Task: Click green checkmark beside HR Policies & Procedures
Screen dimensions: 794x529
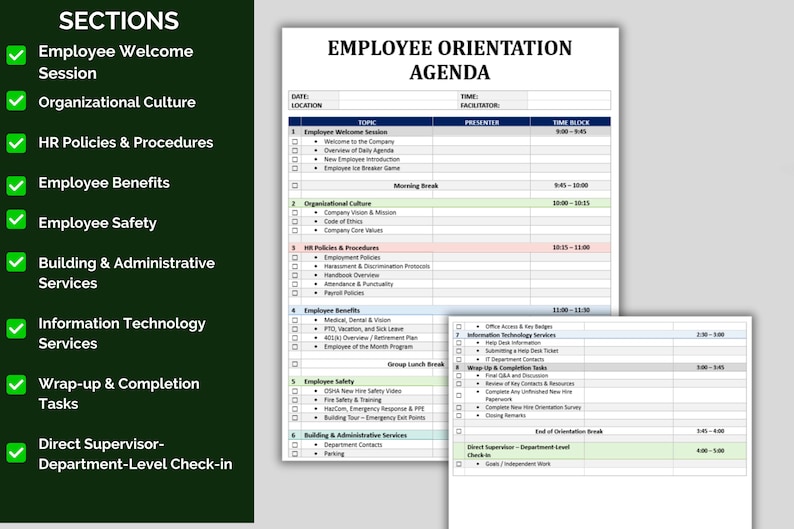Action: tap(16, 143)
